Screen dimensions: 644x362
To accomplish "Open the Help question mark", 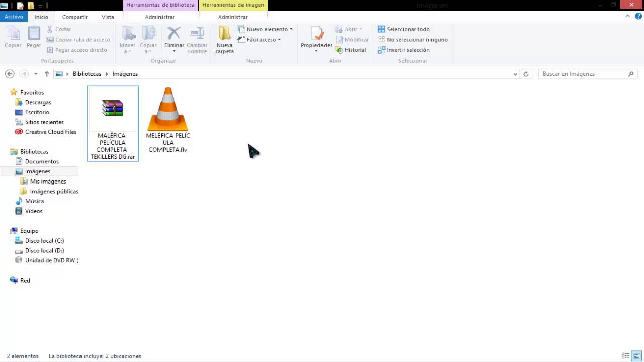I will (637, 16).
